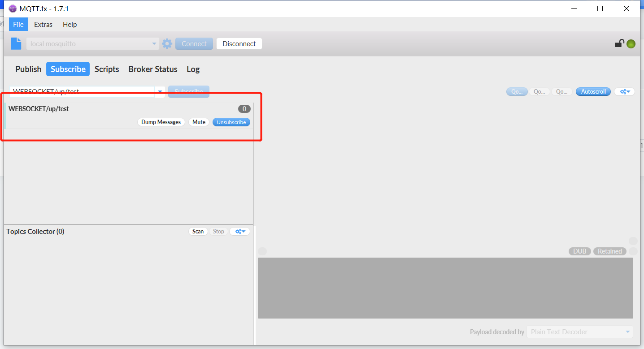The height and width of the screenshot is (349, 644).
Task: Click the Subscribe button beside topic field
Action: pos(189,91)
